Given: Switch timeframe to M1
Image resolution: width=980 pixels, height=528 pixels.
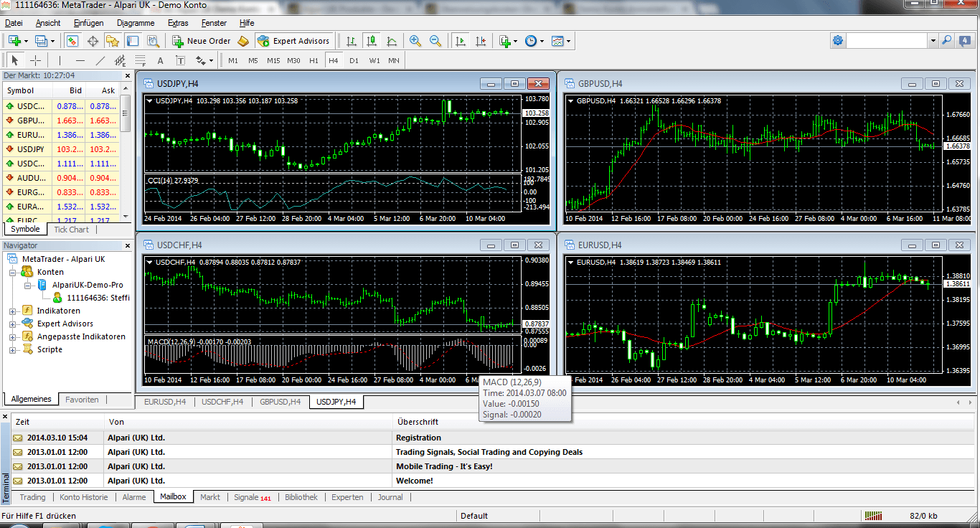Looking at the screenshot, I should [x=233, y=60].
